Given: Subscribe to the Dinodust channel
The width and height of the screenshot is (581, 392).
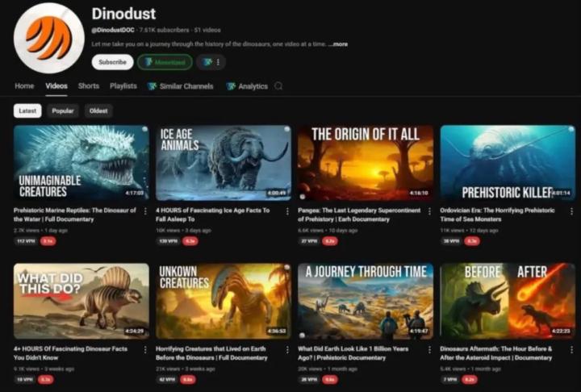Looking at the screenshot, I should point(113,62).
